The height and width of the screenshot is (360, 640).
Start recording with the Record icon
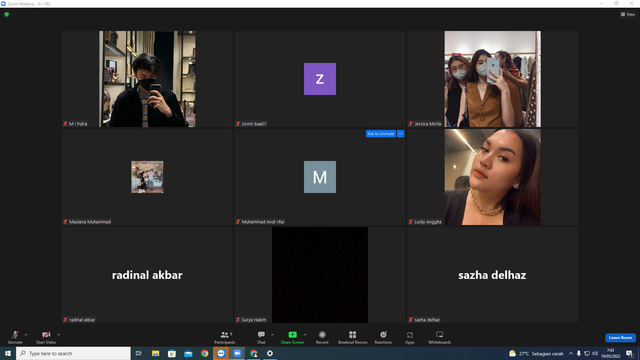[322, 337]
